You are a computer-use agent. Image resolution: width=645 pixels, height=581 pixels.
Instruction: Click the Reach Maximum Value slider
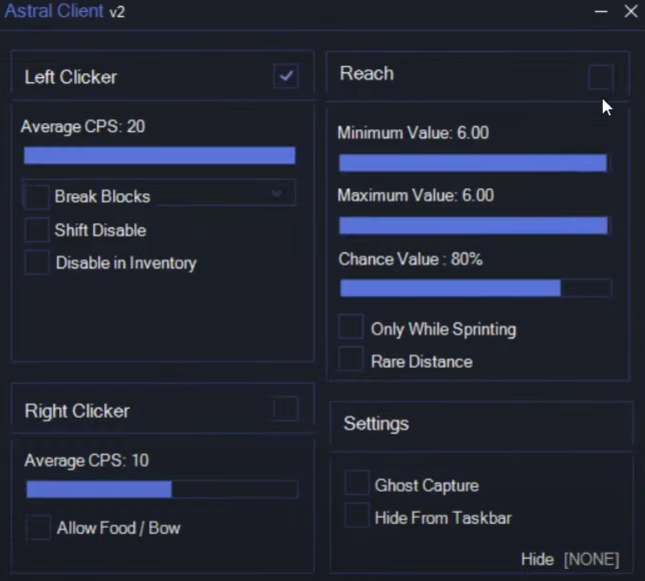474,226
